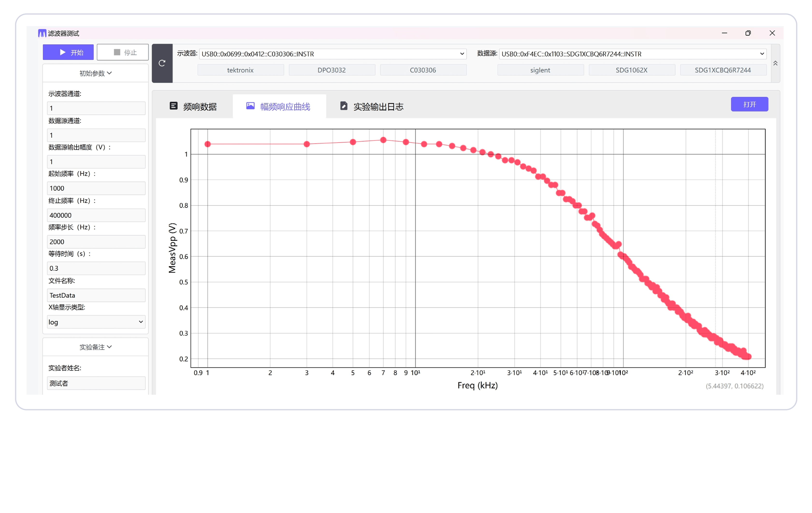
Task: Click the first data point on curve
Action: [208, 144]
